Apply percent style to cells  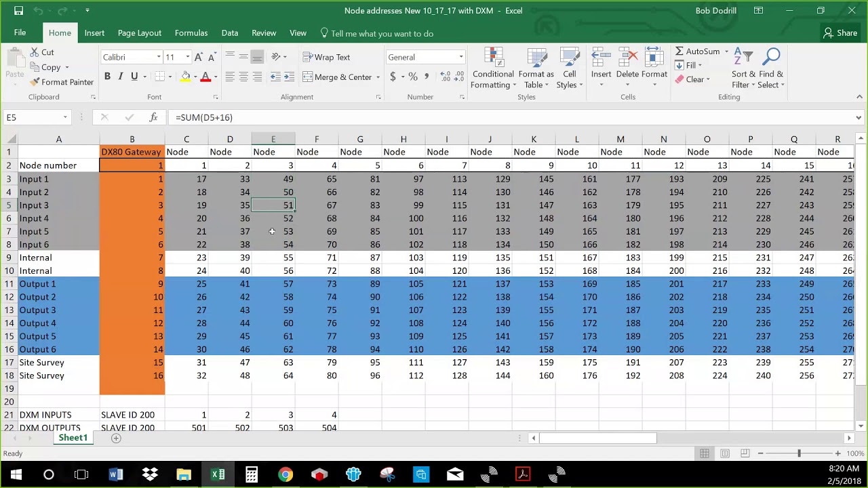pos(412,77)
